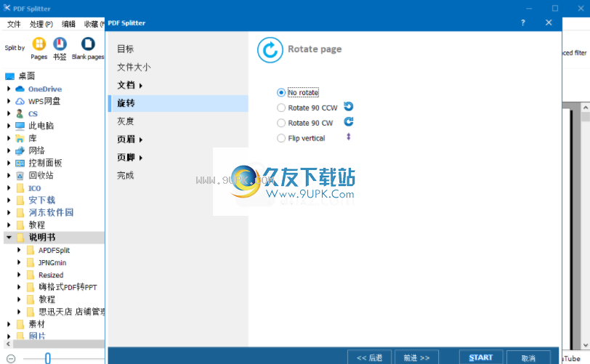Screen dimensions: 590x364
Task: Click the Resized folder icon
Action: point(31,275)
